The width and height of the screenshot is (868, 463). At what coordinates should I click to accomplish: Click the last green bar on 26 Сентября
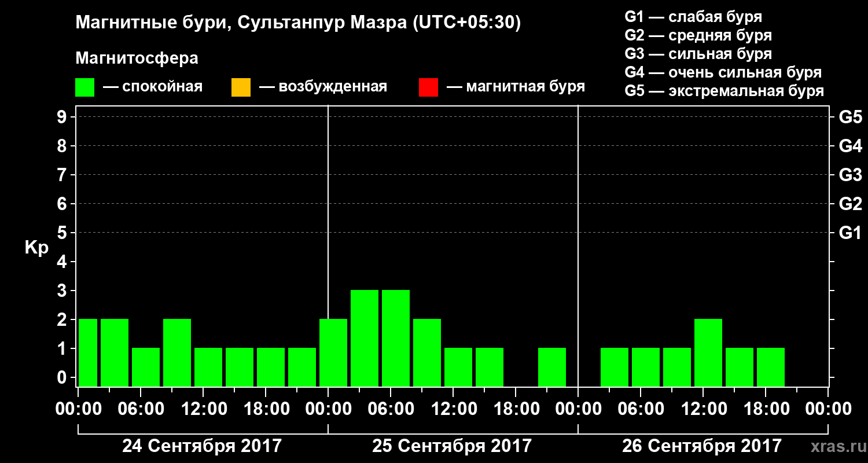(x=771, y=367)
